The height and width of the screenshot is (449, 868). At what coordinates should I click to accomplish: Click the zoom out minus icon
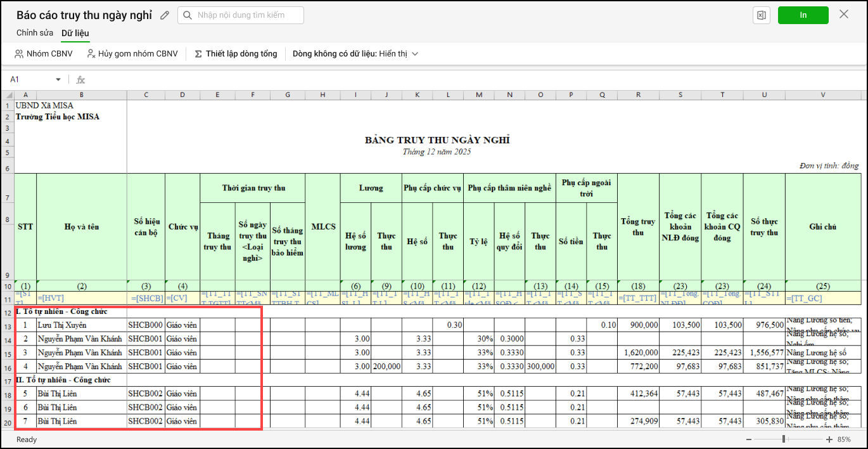[x=749, y=439]
